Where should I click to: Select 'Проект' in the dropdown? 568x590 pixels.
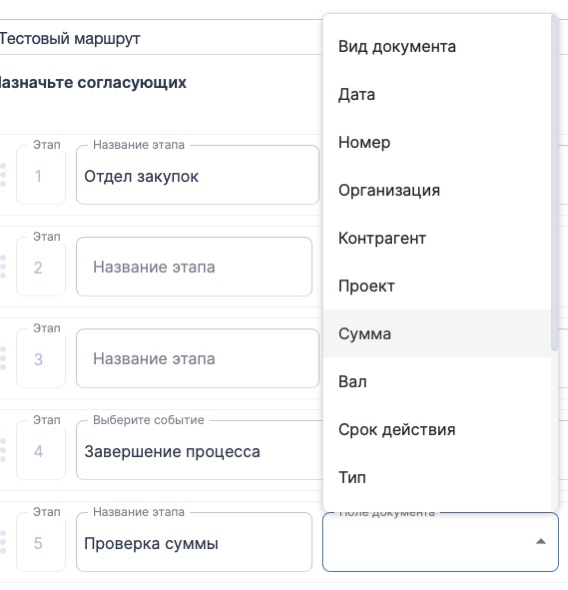click(437, 286)
